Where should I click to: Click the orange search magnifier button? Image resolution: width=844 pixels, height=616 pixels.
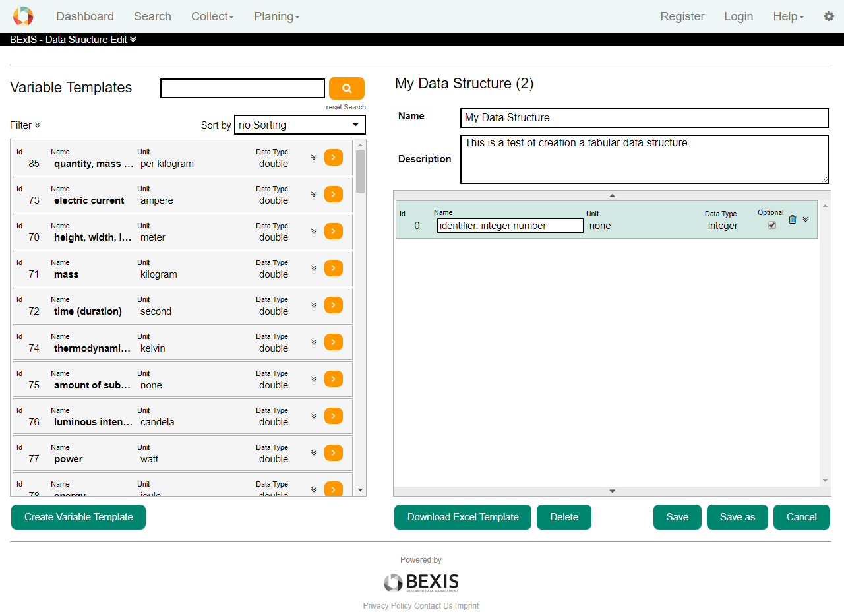[x=347, y=88]
